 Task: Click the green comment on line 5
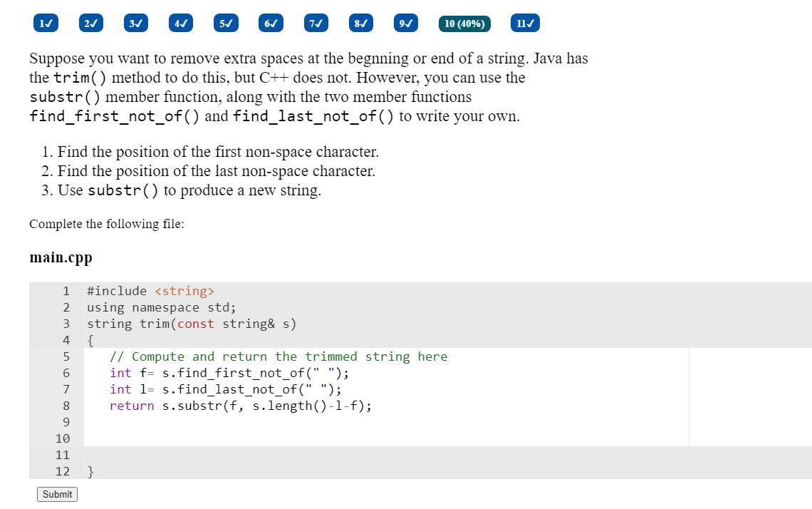(278, 356)
